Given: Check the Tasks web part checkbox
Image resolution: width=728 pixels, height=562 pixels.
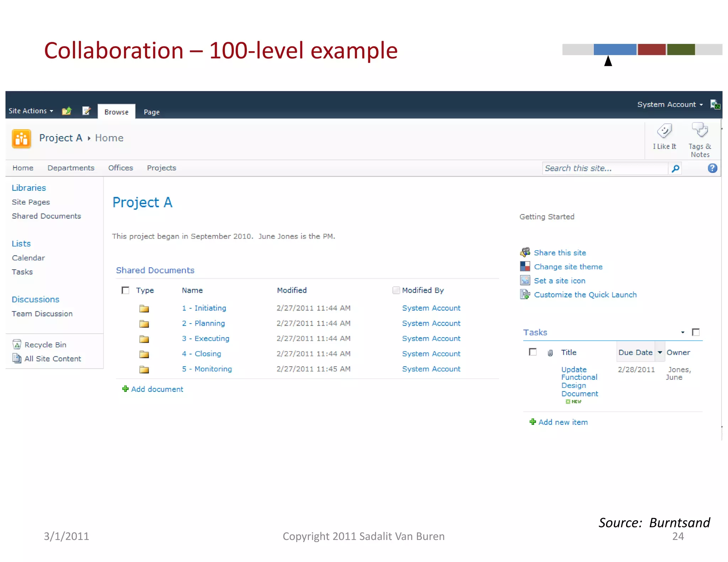Looking at the screenshot, I should point(696,332).
